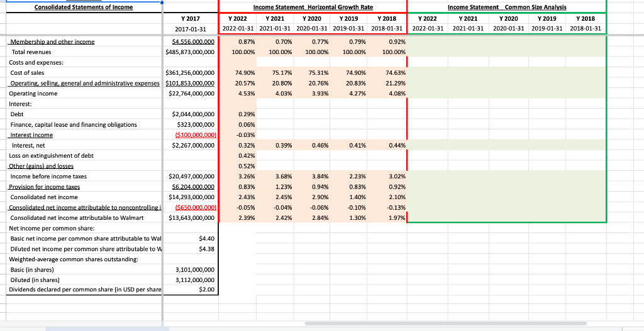This screenshot has height=331, width=644.
Task: Click the 3,112,000,000 diluted shares value
Action: pos(195,280)
